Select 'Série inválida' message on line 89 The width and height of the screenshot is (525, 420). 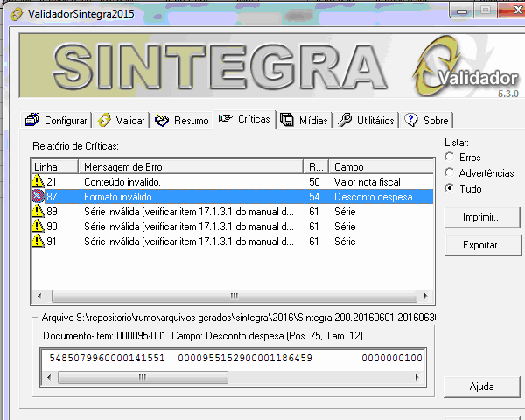(189, 212)
